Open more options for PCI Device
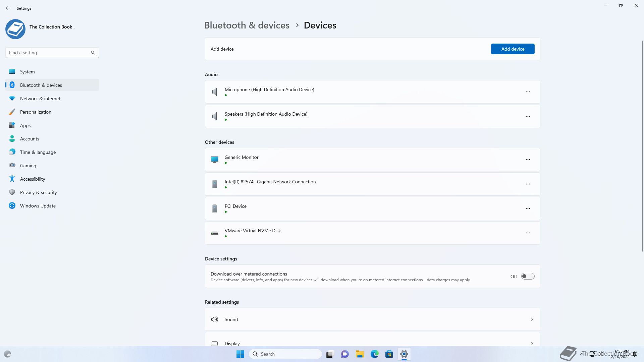This screenshot has width=644, height=362. coord(528,208)
